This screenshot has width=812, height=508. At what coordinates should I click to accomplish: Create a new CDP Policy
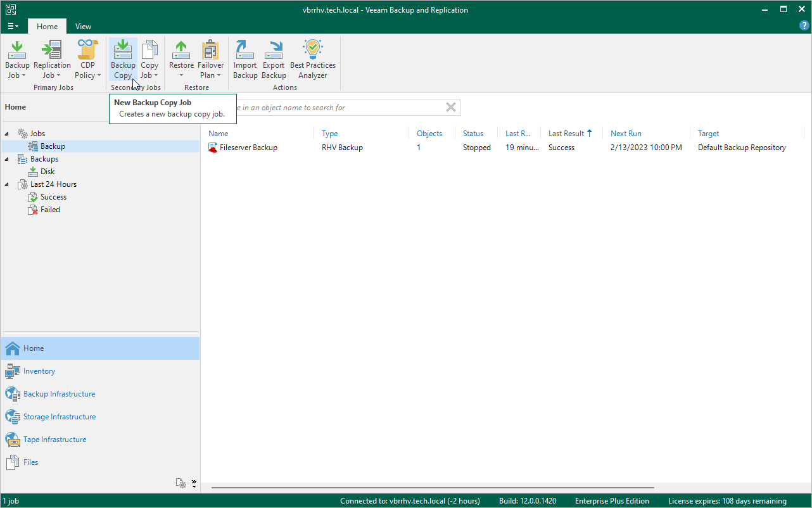coord(87,60)
